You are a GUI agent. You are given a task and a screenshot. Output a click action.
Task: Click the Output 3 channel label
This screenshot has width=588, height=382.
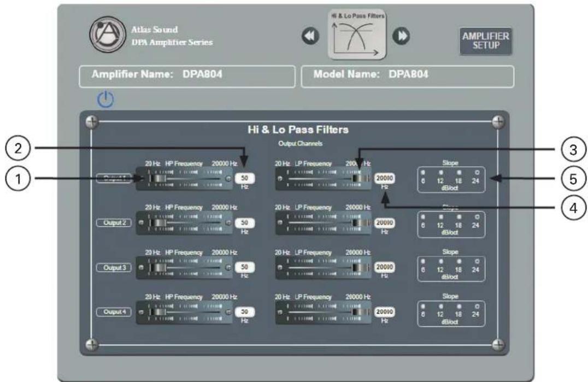(114, 268)
